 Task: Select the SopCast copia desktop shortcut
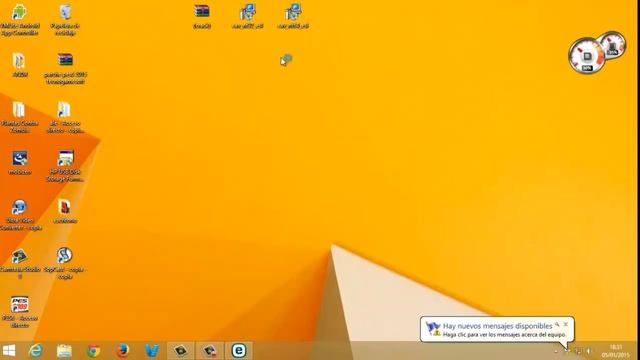point(65,263)
